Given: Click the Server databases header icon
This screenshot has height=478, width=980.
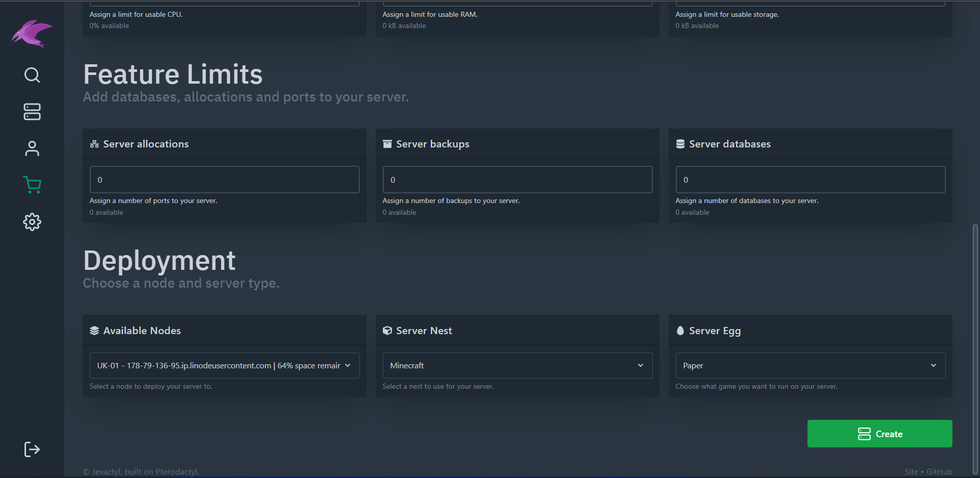Looking at the screenshot, I should 680,144.
